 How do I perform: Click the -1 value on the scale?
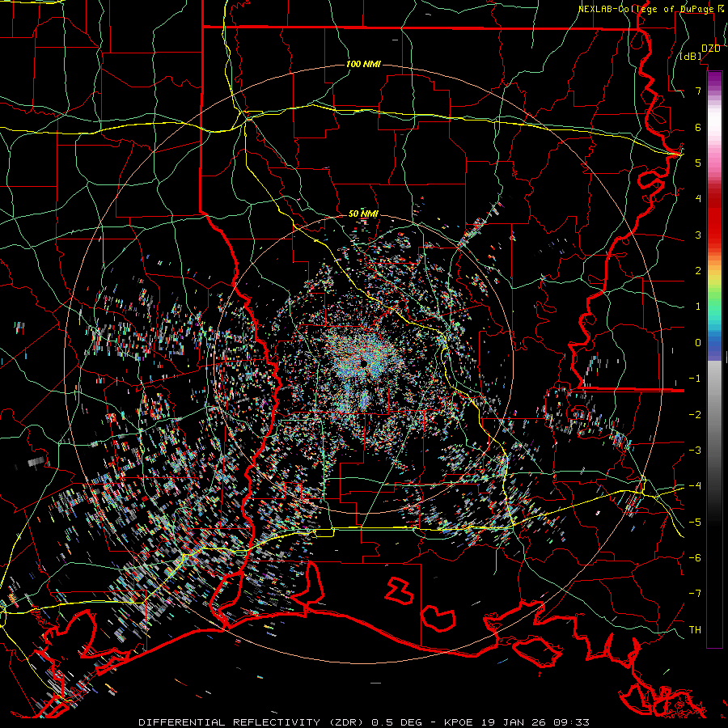(x=695, y=379)
